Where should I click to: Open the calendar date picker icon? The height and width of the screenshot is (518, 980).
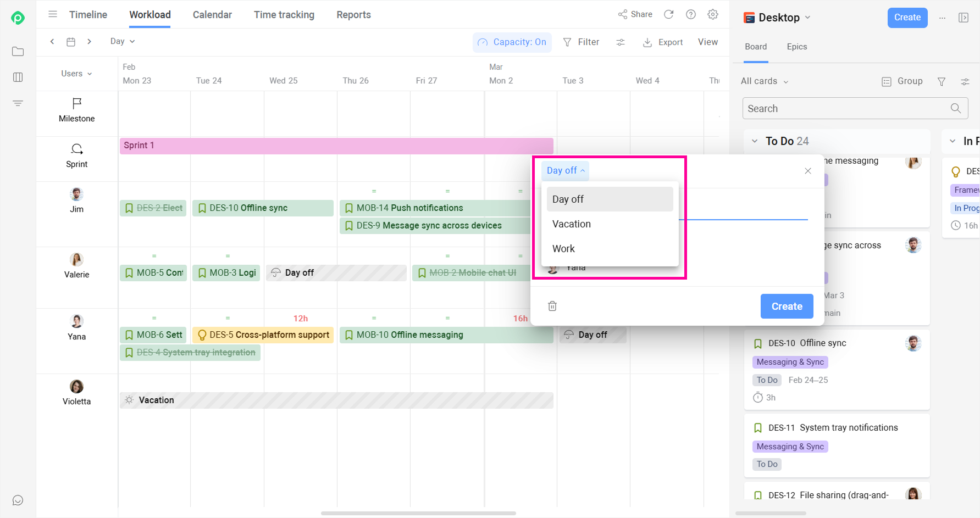tap(71, 41)
